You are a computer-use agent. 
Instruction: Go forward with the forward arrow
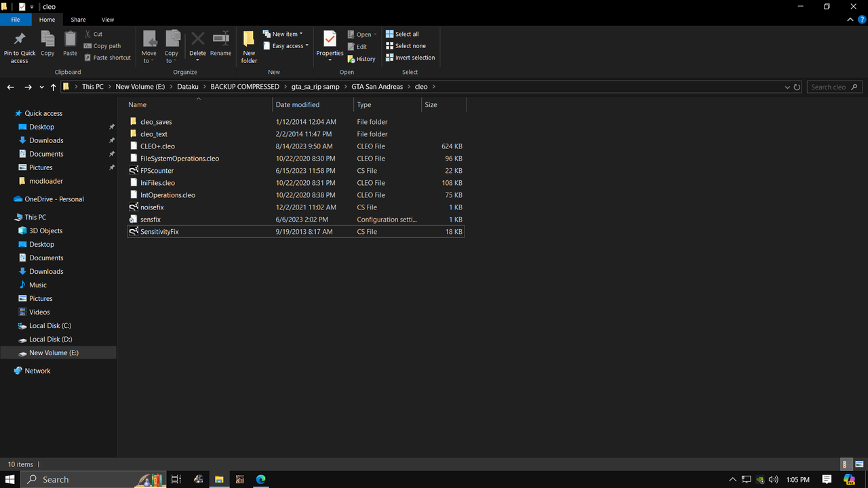click(28, 87)
